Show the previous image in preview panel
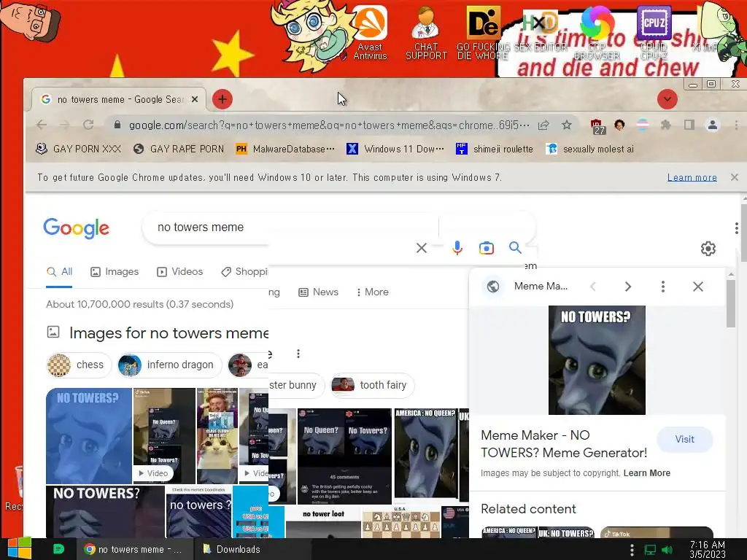The width and height of the screenshot is (747, 560). [593, 286]
